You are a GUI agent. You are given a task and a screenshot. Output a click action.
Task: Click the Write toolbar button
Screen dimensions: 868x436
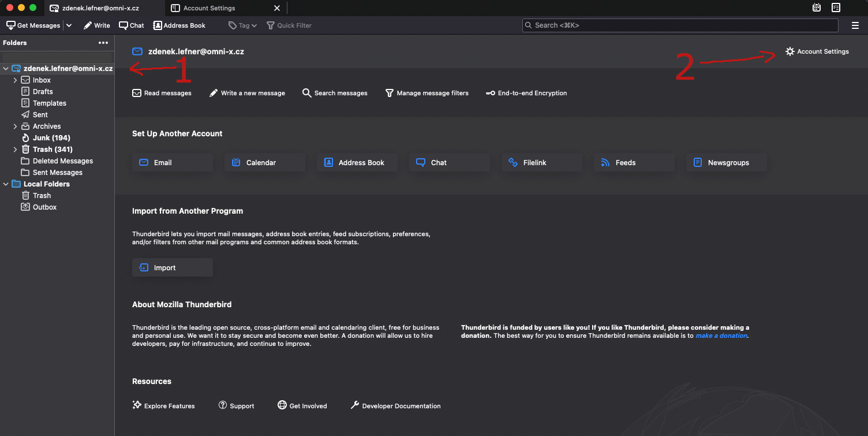point(96,25)
